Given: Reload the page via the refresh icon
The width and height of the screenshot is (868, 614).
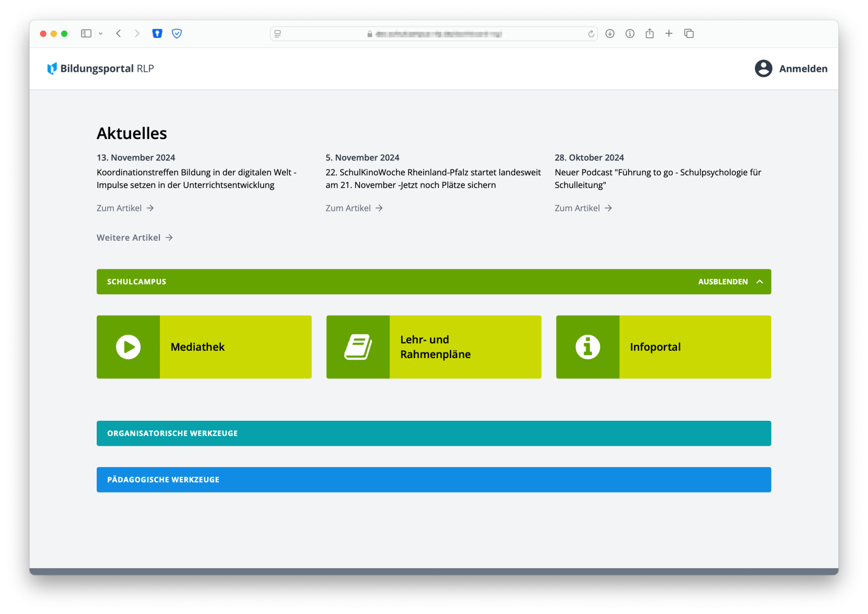Looking at the screenshot, I should 591,33.
